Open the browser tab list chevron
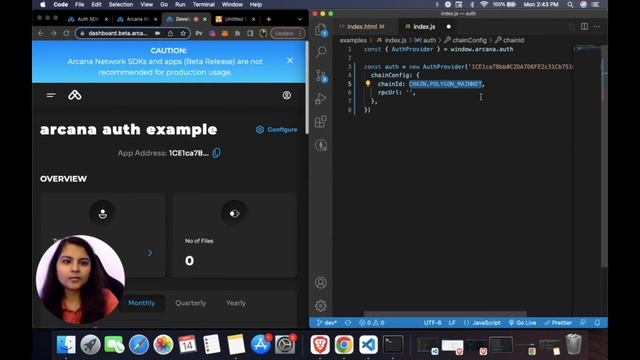Viewport: 640px width, 360px height. point(300,19)
